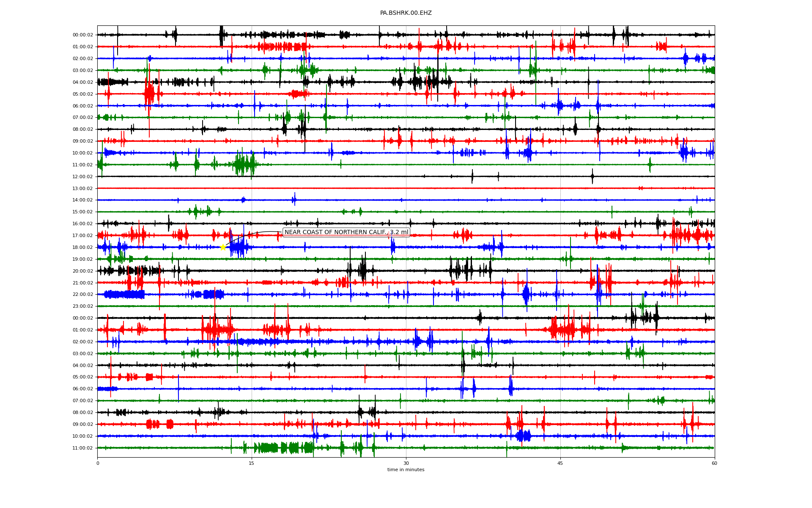The width and height of the screenshot is (812, 508).
Task: Click the 60 tick on the x-axis
Action: [x=714, y=463]
